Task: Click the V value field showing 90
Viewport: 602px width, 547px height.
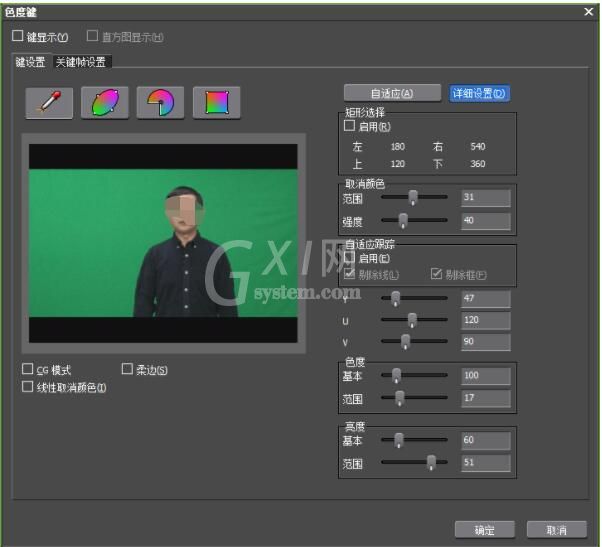Action: point(486,342)
